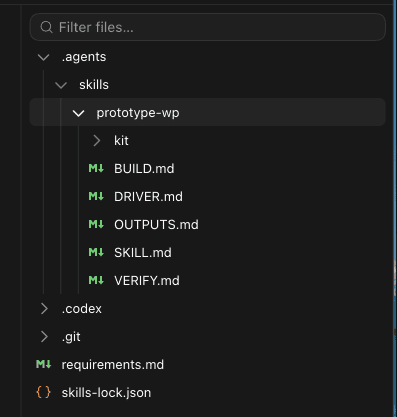Image resolution: width=397 pixels, height=417 pixels.
Task: Click the magnifier icon in filter box
Action: 46,27
